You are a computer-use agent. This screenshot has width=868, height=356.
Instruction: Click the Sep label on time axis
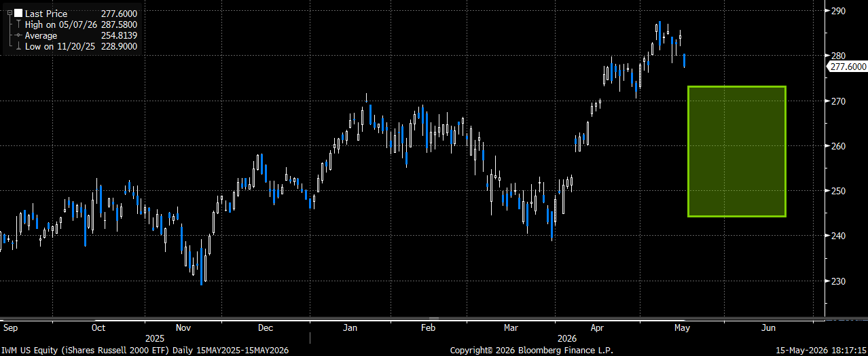click(x=10, y=327)
